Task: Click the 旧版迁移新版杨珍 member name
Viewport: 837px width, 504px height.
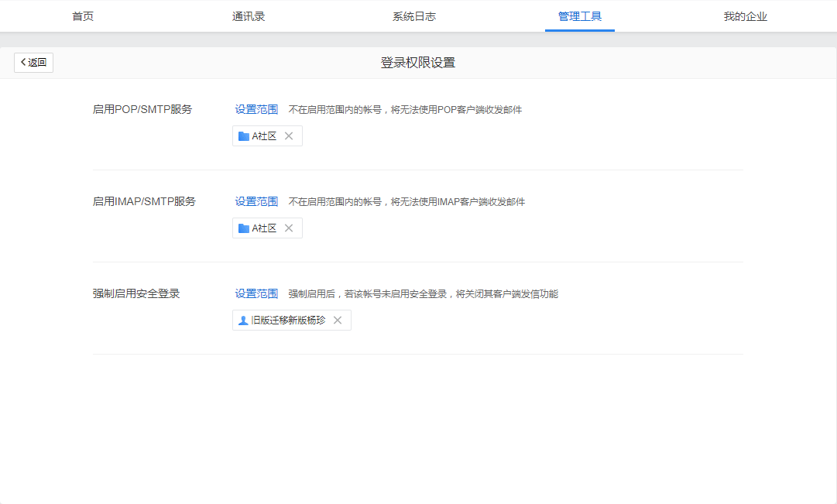Action: pos(288,321)
